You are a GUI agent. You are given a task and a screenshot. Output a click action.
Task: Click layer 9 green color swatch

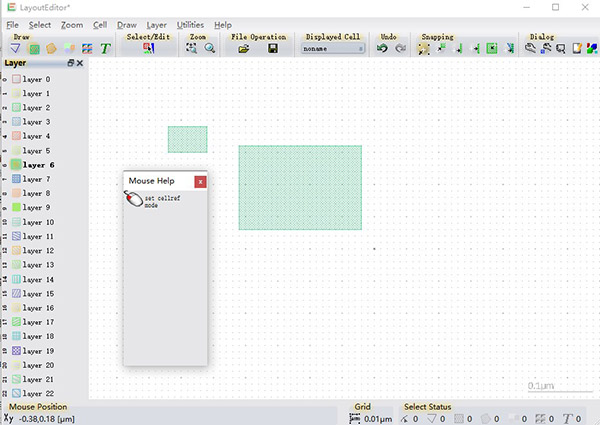pos(16,207)
